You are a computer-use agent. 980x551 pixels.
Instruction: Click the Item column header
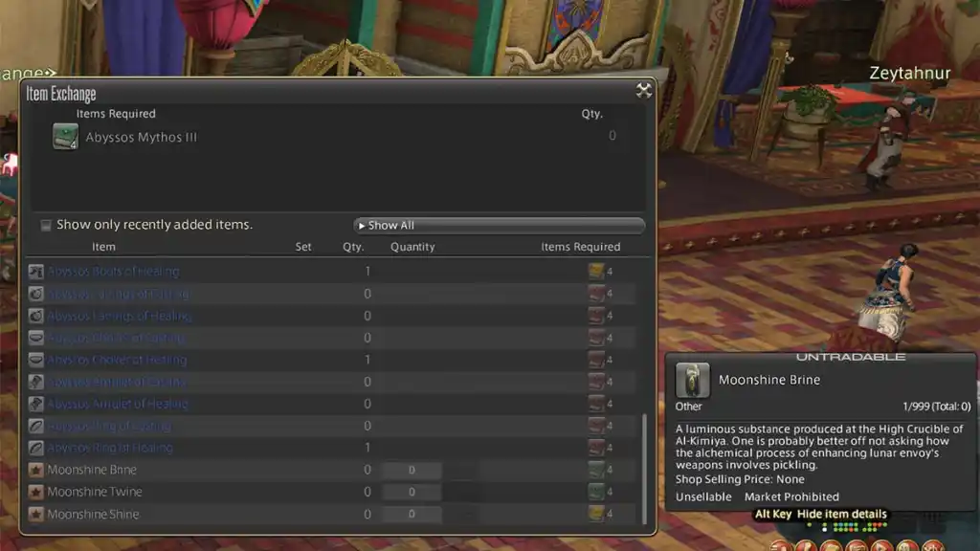point(103,247)
